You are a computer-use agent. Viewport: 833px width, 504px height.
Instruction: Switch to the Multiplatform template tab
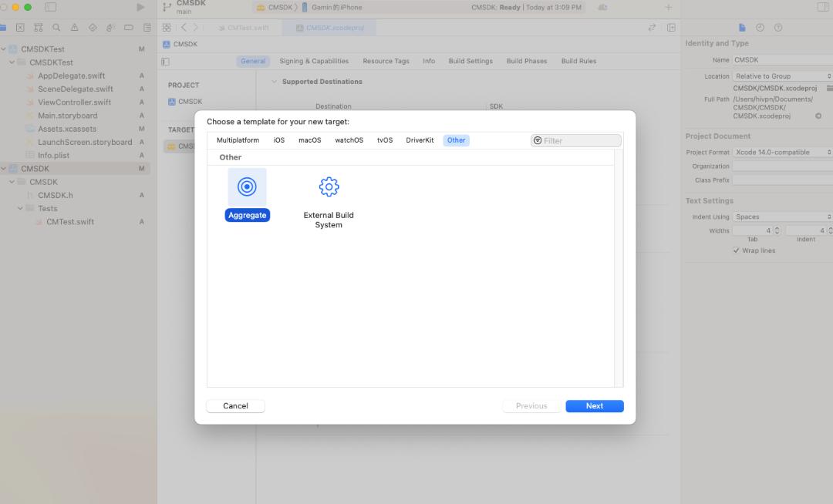[x=238, y=140]
